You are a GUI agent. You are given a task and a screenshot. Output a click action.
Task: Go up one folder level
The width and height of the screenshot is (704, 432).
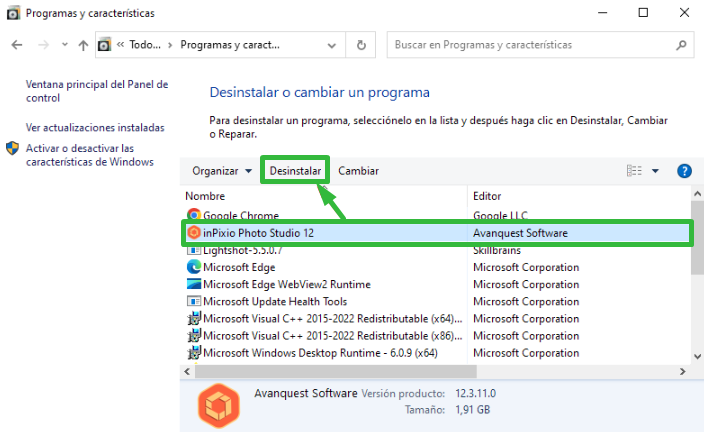(x=83, y=45)
